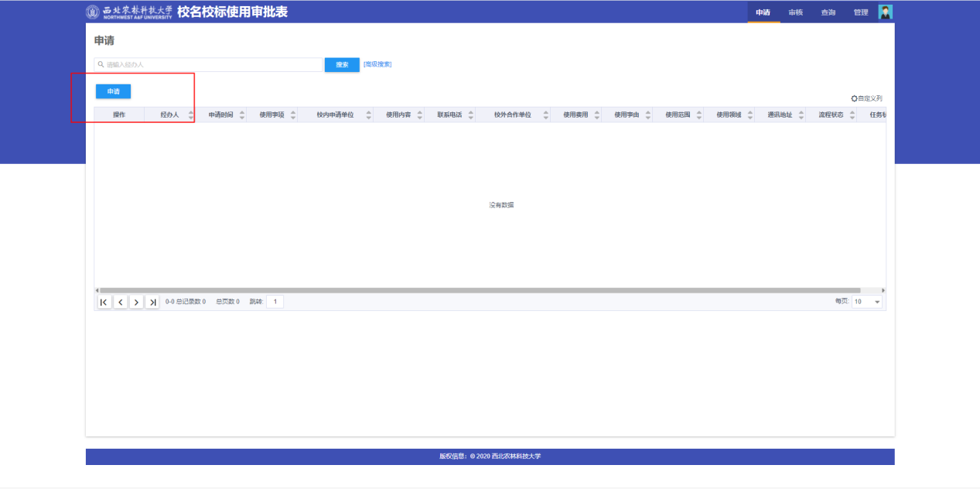Go to the previous page
This screenshot has width=980, height=489.
click(120, 302)
